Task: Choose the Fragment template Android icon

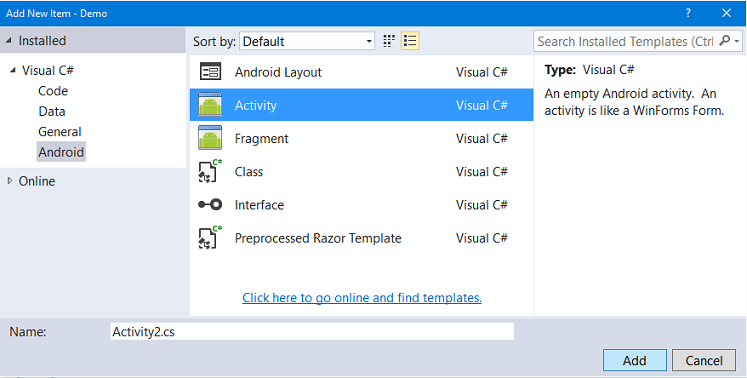Action: point(210,138)
